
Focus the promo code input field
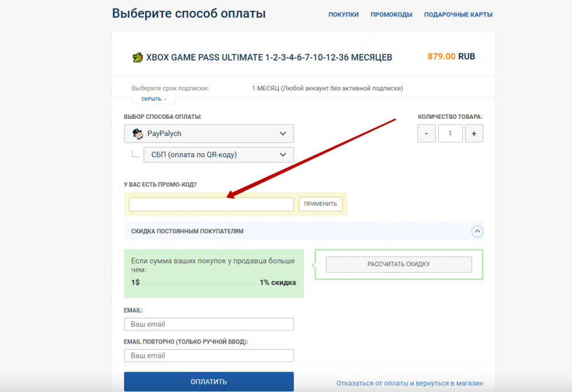point(211,205)
